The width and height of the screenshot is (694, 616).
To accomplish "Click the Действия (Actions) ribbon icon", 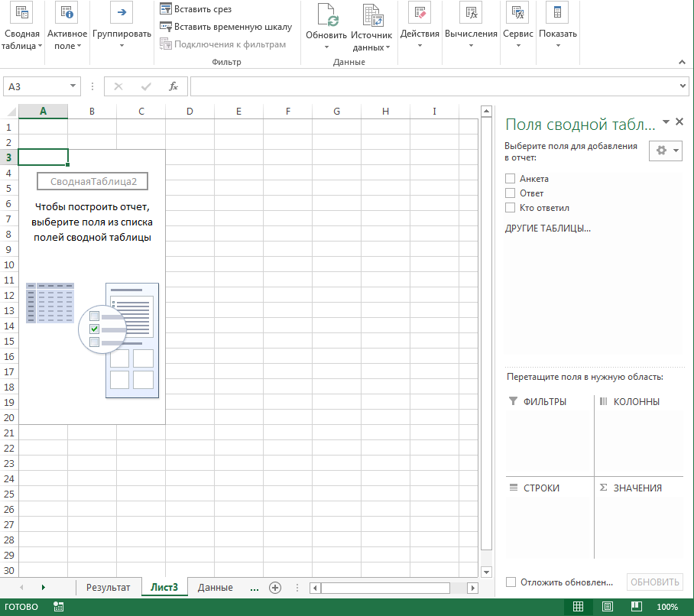I will click(x=420, y=14).
